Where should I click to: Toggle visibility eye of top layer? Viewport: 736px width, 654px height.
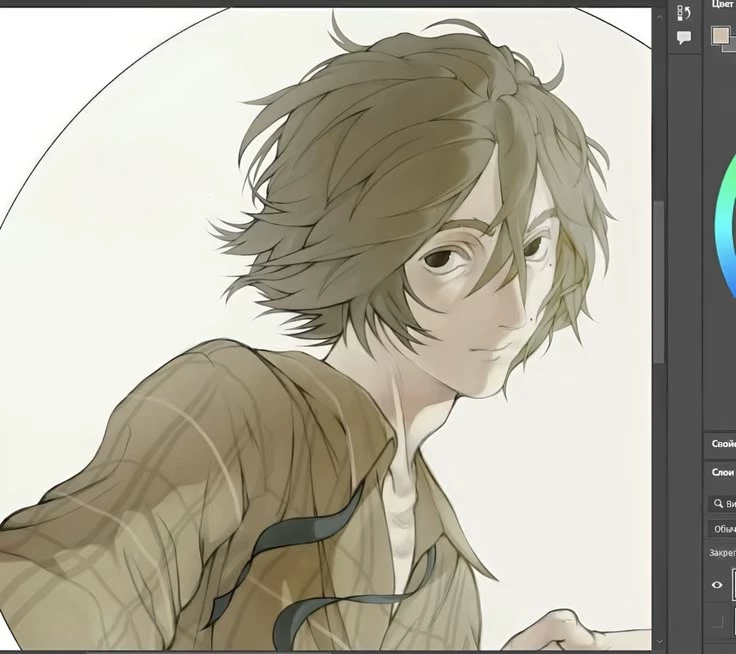click(717, 585)
